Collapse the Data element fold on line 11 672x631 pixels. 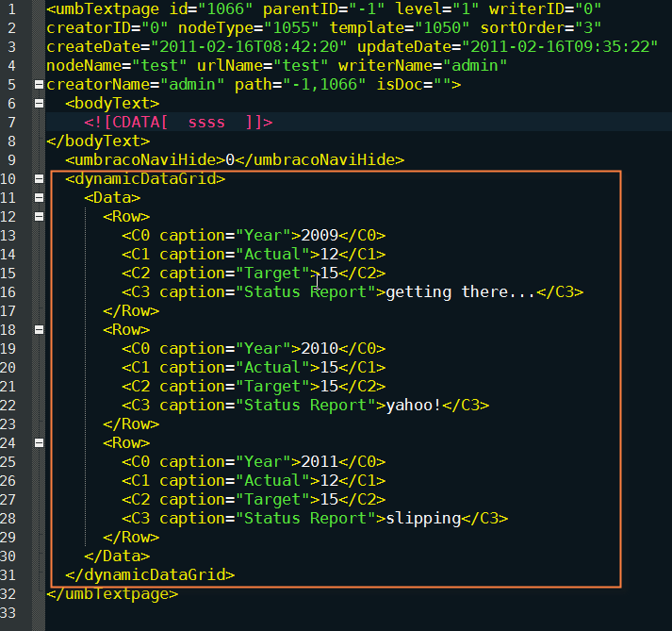(39, 198)
